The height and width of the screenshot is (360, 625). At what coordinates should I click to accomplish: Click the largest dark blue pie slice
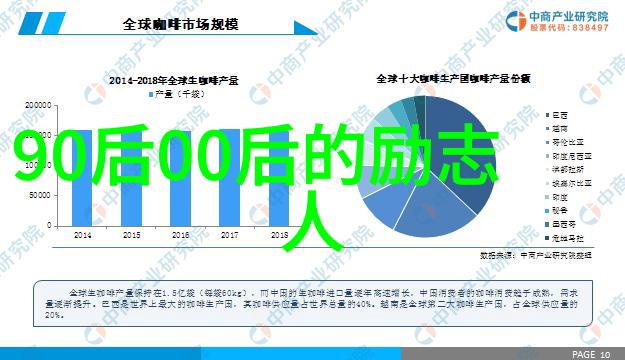click(462, 151)
